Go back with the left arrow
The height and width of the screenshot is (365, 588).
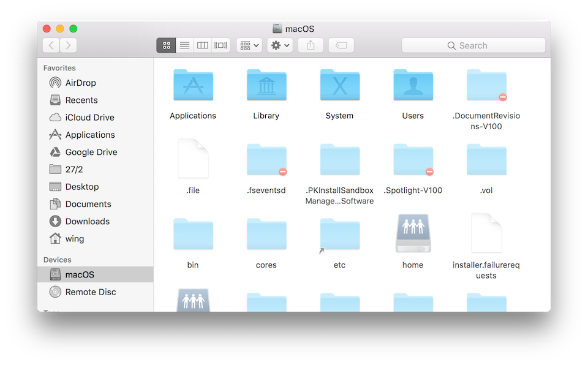coord(51,45)
